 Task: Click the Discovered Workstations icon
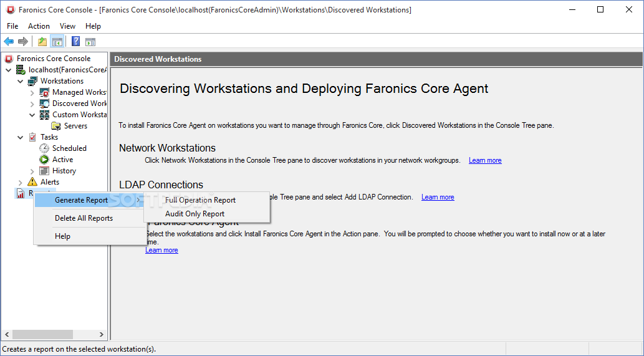point(44,103)
